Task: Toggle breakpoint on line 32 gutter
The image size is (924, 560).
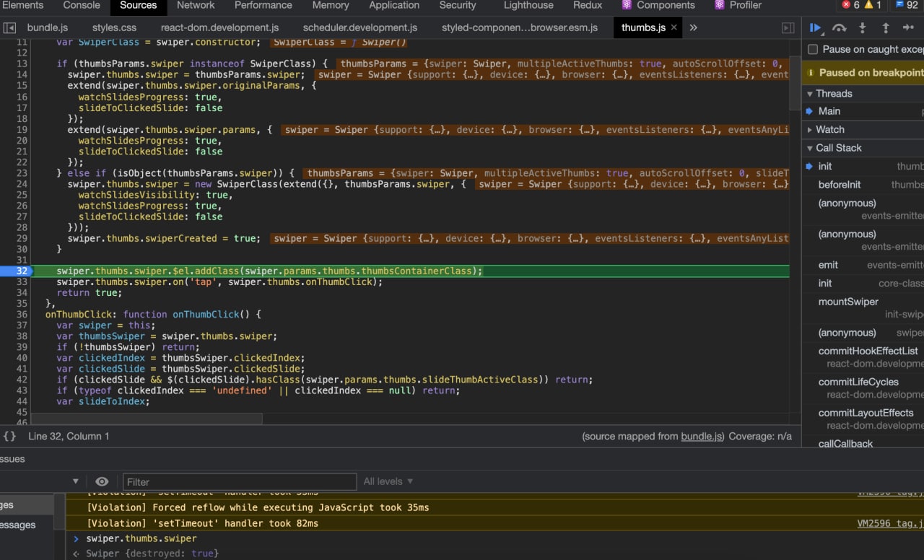Action: click(x=22, y=271)
